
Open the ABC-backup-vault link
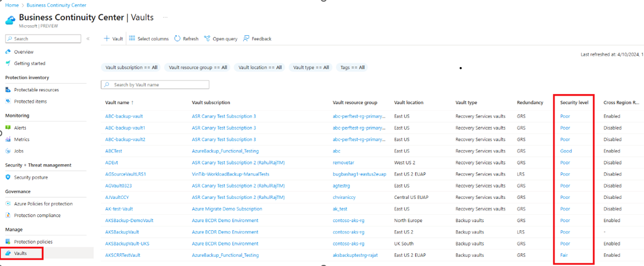(124, 117)
